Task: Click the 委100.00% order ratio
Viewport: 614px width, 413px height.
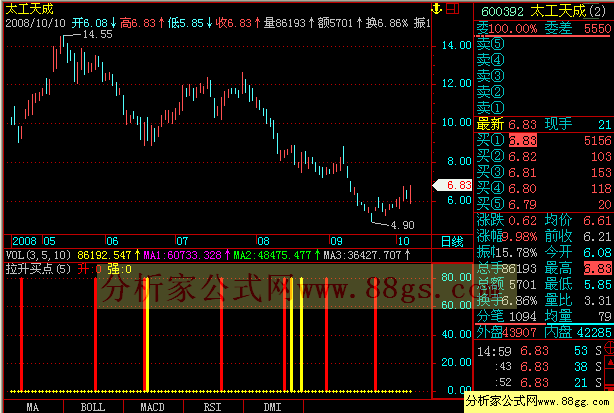Action: 507,28
